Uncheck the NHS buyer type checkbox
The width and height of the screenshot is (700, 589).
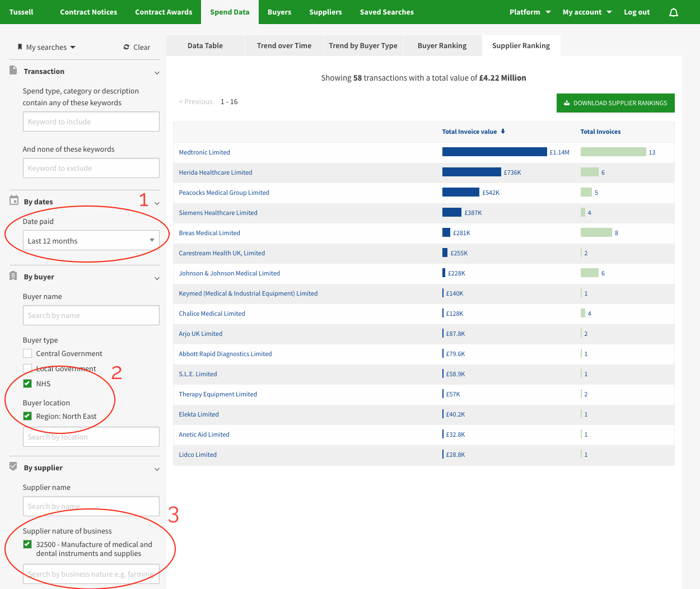(27, 384)
